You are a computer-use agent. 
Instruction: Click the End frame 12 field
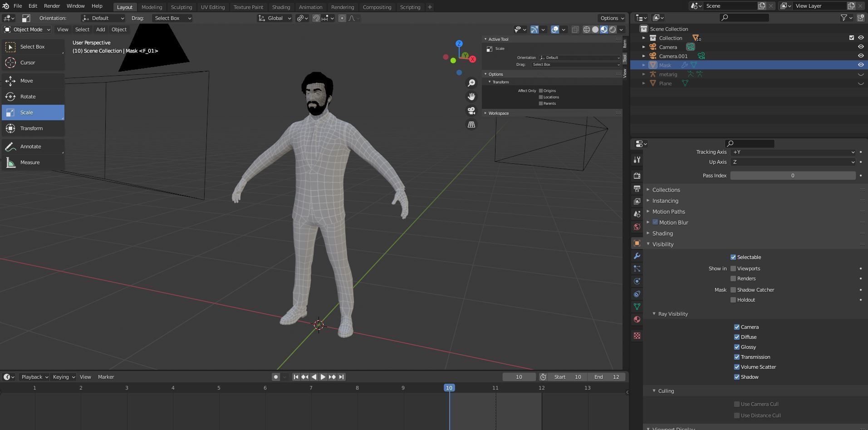(607, 377)
